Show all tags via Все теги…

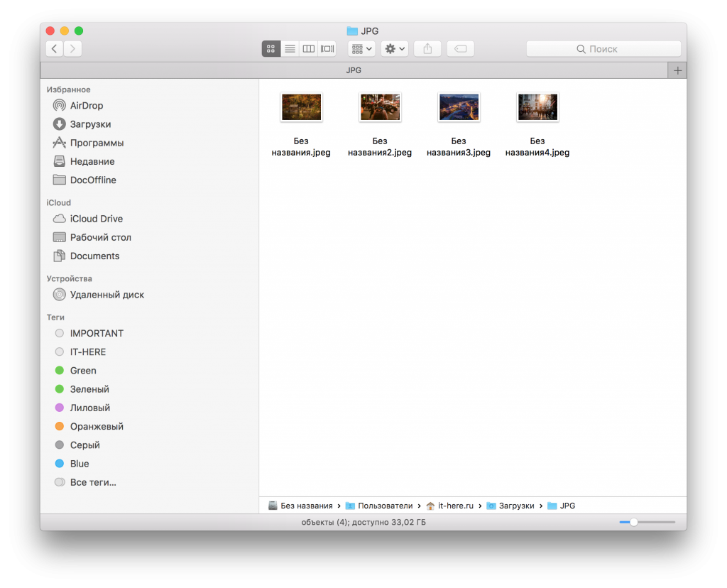point(92,482)
